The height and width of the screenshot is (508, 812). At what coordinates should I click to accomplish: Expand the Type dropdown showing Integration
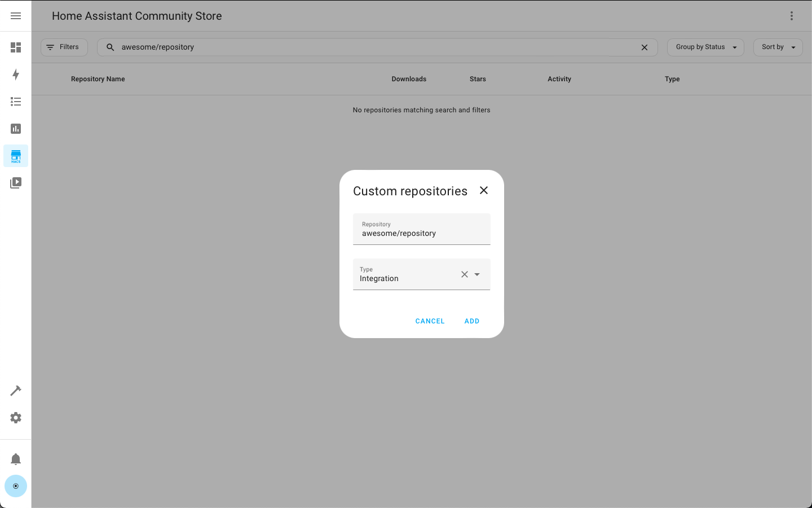(477, 274)
